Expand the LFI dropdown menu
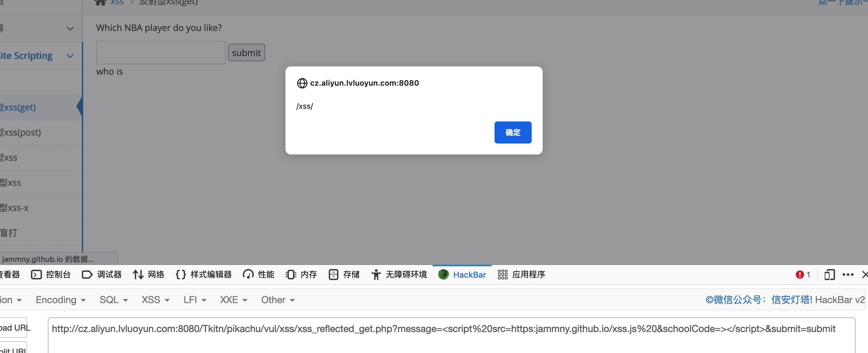Viewport: 868px width, 353px height. (x=195, y=300)
